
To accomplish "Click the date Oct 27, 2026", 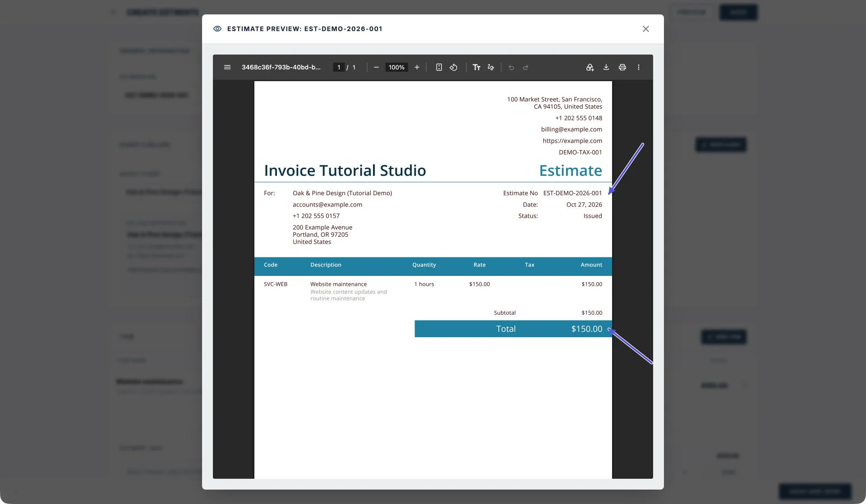I will (x=584, y=204).
